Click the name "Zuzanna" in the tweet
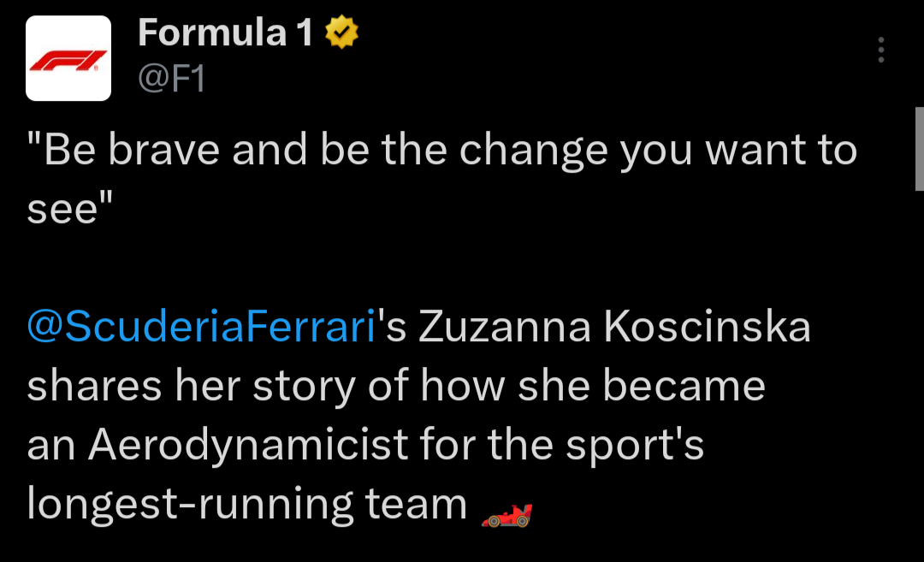Screen dimensions: 924x562 [x=505, y=328]
